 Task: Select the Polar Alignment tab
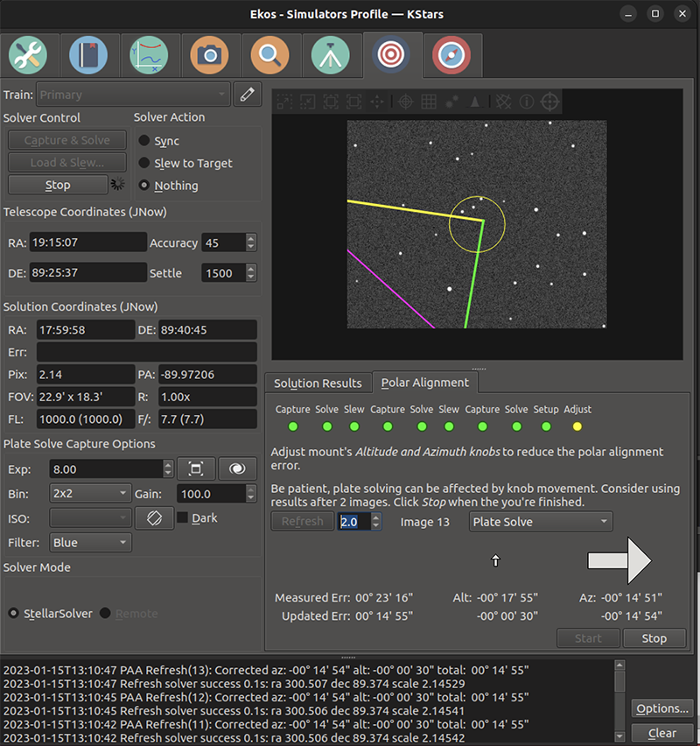click(x=424, y=383)
